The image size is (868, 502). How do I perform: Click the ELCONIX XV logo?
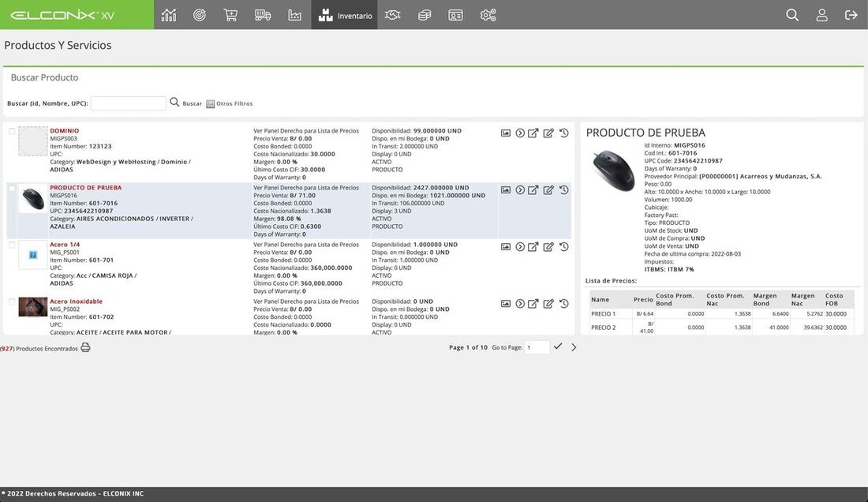(62, 15)
